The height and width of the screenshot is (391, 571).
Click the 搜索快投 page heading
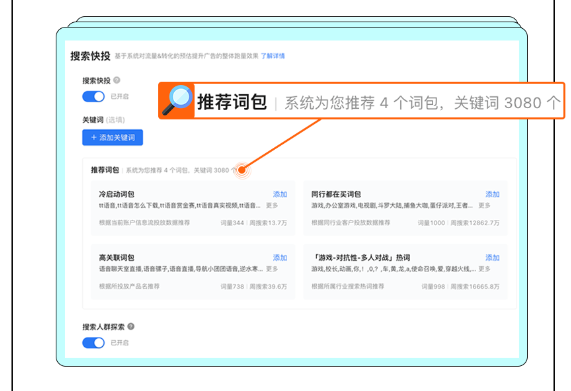pos(90,56)
